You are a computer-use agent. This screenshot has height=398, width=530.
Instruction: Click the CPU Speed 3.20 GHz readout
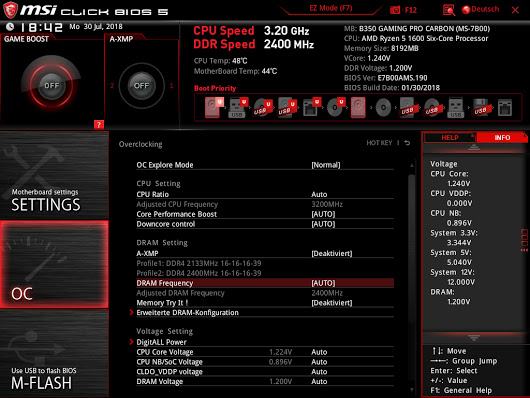[251, 31]
